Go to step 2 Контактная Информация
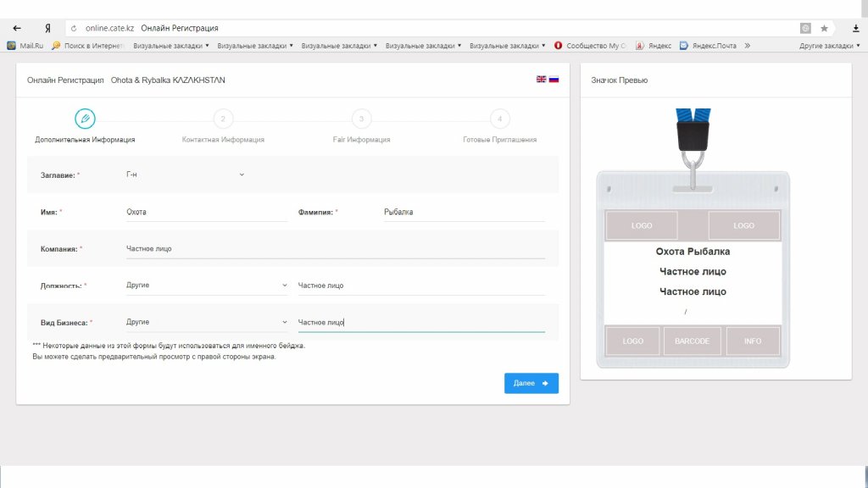 point(223,119)
